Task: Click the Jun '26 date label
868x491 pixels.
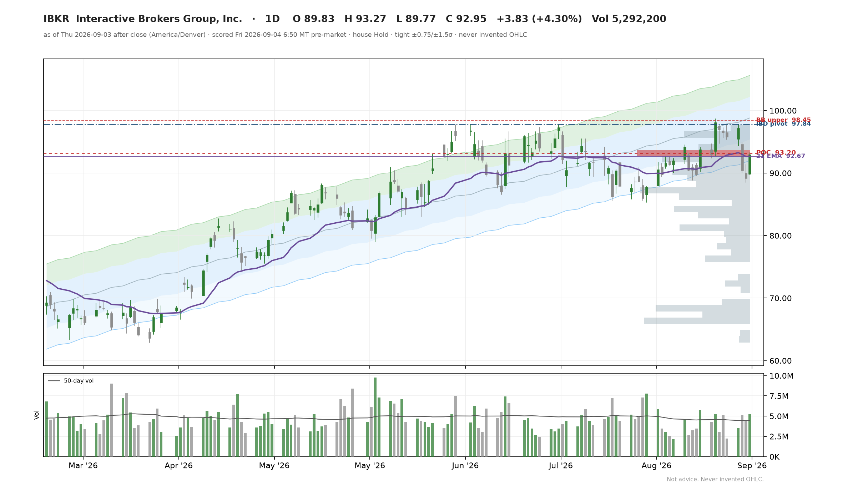Action: (x=465, y=466)
